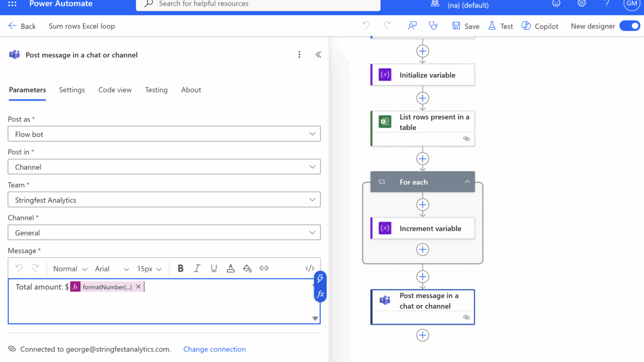Click redo in the message editor toolbar
This screenshot has height=362, width=644.
coord(35,268)
